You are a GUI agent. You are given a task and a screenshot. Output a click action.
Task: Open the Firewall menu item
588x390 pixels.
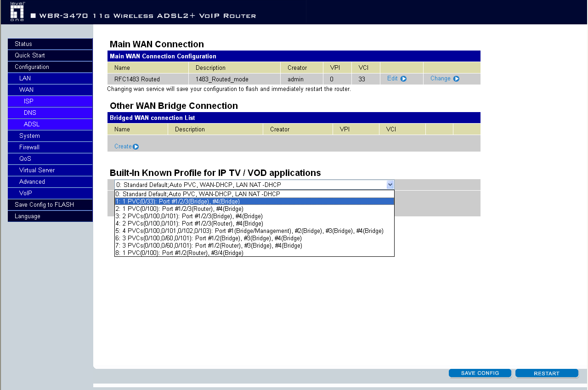(50, 147)
